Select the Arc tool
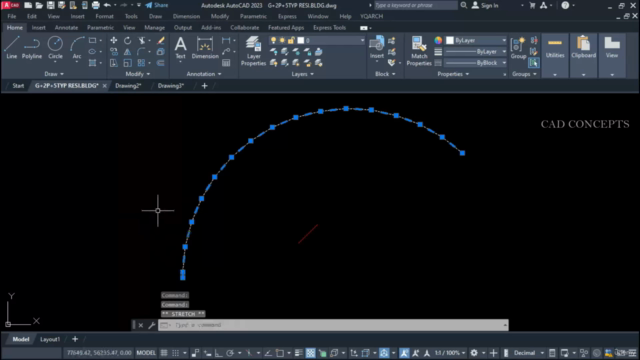The image size is (640, 360). 77,47
